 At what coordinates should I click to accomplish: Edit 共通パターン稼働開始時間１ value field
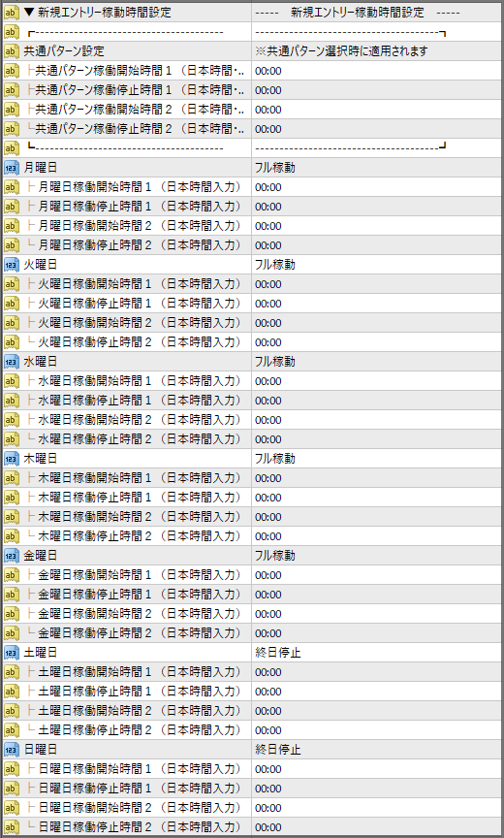click(377, 71)
